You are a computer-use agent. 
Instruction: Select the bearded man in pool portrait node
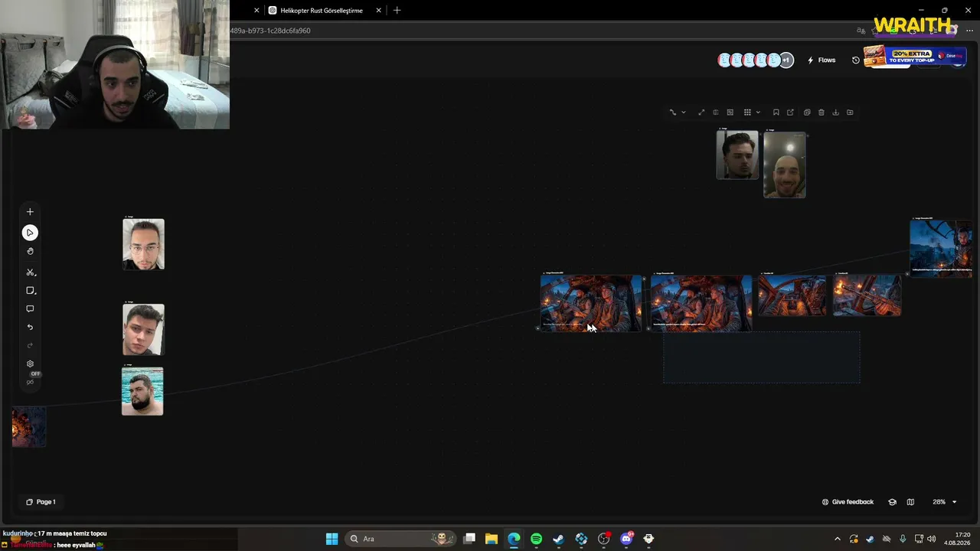(x=142, y=391)
